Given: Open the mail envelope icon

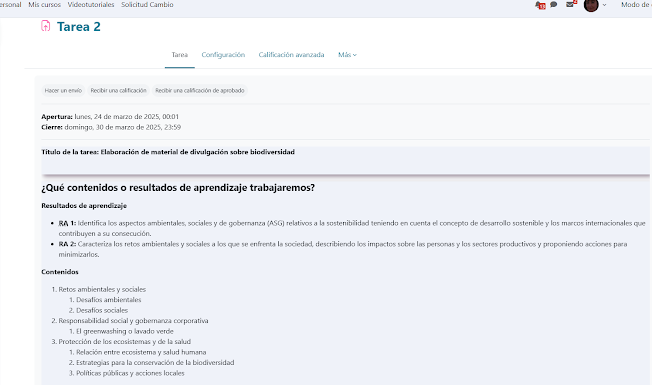Looking at the screenshot, I should [570, 4].
